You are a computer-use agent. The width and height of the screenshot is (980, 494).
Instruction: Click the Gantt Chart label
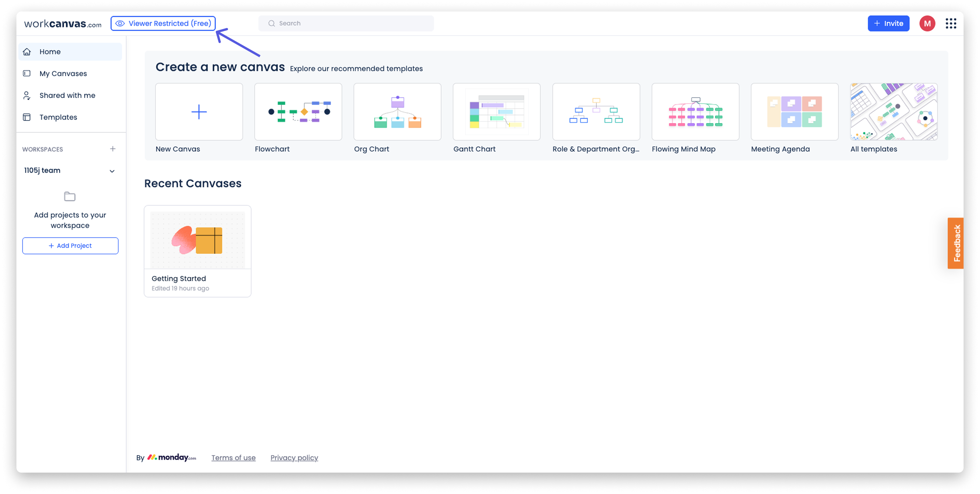(474, 149)
